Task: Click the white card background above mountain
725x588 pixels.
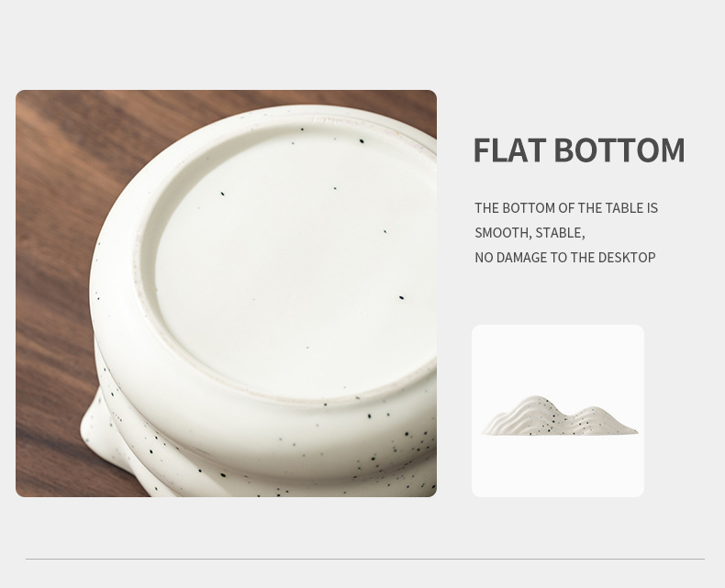Action: pyautogui.click(x=558, y=359)
